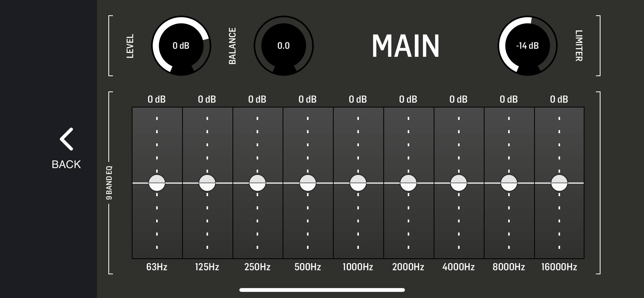Click the 4000Hz EQ slider handle
Viewport: 644px width, 298px height.
tap(459, 183)
